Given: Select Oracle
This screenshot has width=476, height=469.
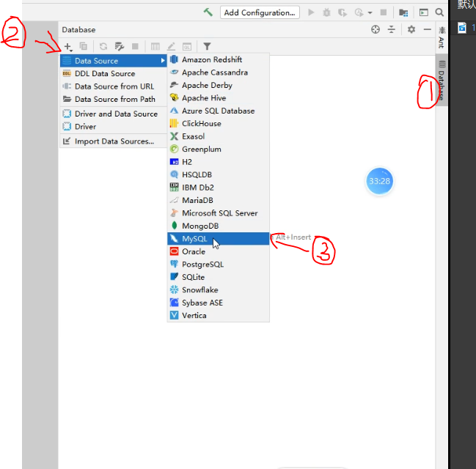Looking at the screenshot, I should [219, 251].
